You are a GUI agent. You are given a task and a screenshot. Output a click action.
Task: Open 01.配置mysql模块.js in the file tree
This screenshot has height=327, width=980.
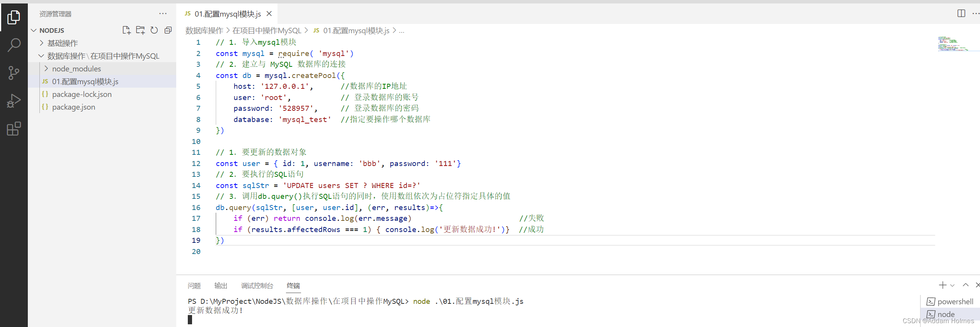(x=102, y=81)
